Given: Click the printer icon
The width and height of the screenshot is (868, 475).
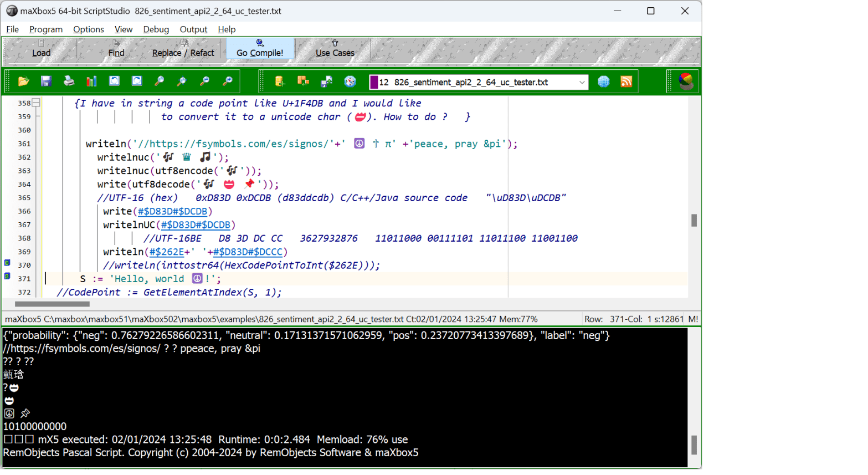Looking at the screenshot, I should [x=69, y=82].
